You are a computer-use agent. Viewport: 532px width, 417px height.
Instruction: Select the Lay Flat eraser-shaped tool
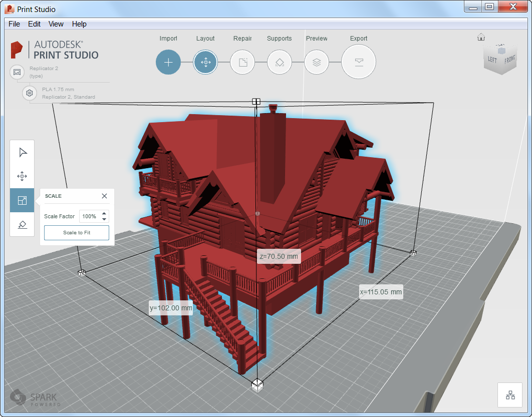click(x=22, y=224)
